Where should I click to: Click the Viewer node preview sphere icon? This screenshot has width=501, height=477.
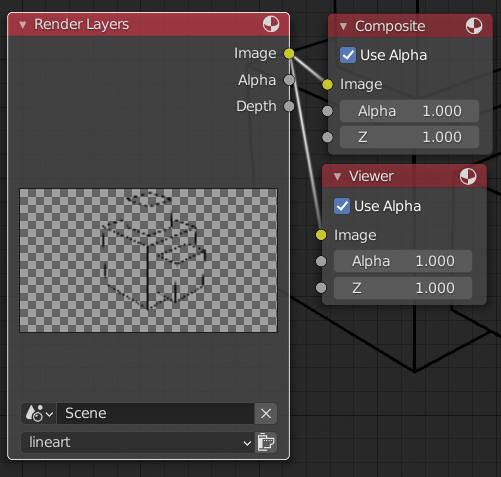(x=468, y=176)
